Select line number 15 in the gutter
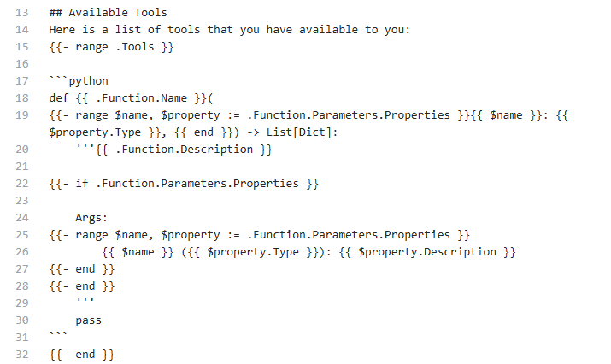 (x=21, y=47)
